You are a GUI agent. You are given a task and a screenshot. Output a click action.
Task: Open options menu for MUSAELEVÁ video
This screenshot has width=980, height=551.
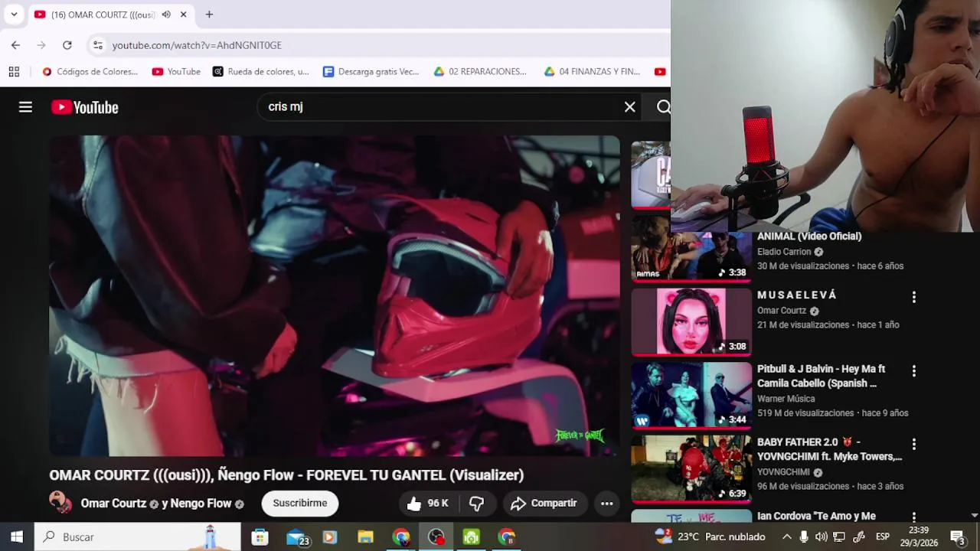(x=913, y=297)
